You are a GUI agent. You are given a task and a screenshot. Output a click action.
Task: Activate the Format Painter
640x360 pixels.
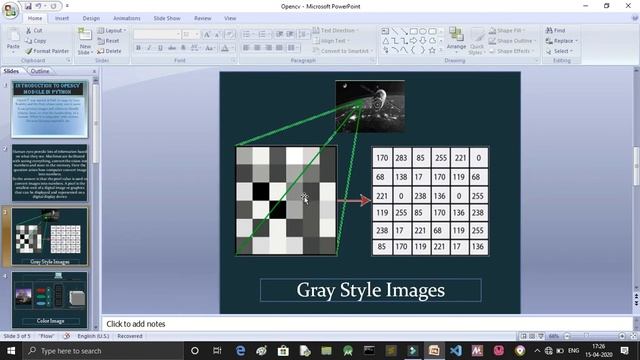[x=47, y=51]
